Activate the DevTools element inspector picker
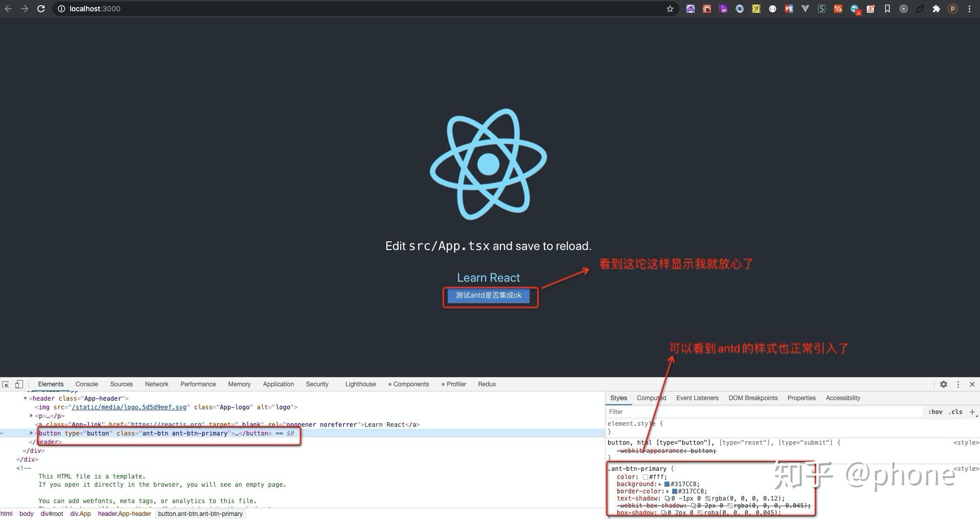Screen dimensions: 980x519 tap(6, 384)
